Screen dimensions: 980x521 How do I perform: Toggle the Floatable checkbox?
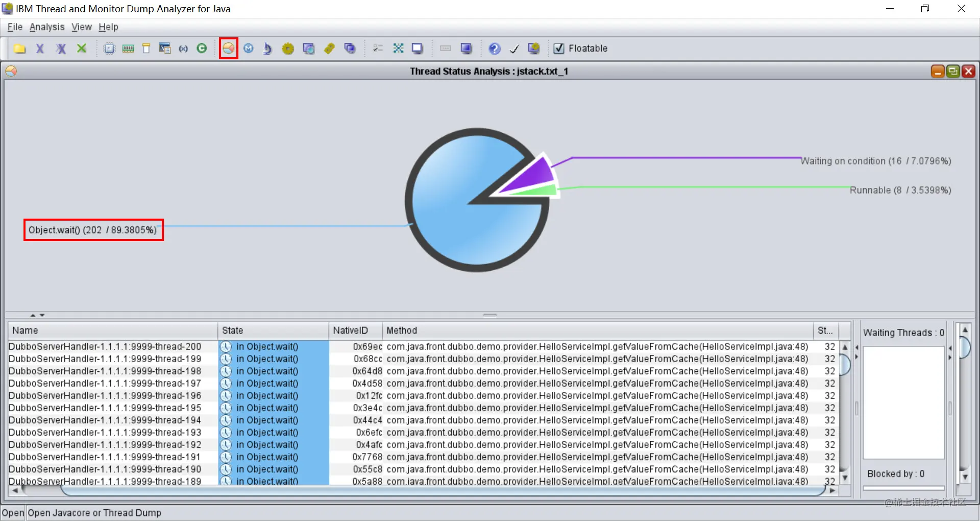pyautogui.click(x=559, y=49)
